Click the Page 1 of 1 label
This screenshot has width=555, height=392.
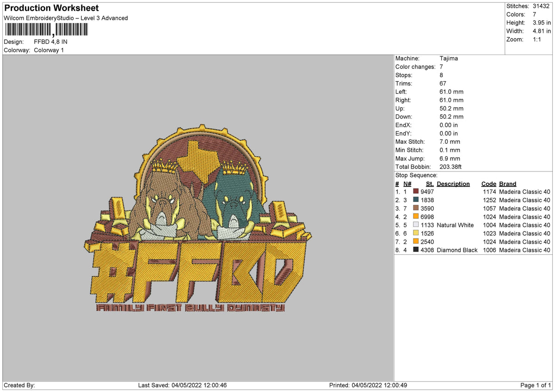point(536,385)
